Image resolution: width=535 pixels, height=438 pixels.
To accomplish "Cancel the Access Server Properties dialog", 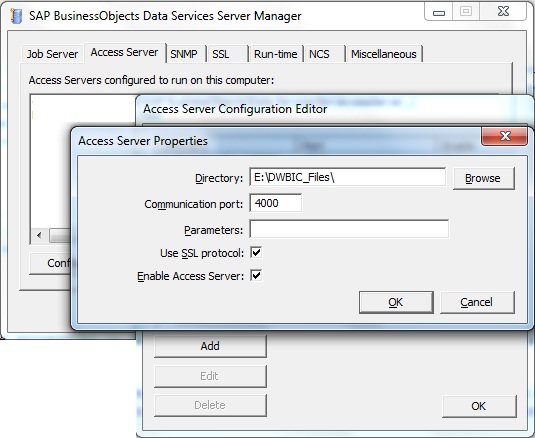I will point(477,302).
